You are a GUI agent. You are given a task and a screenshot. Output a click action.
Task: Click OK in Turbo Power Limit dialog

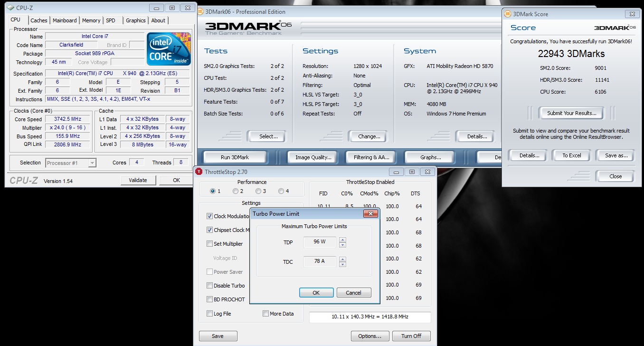316,293
